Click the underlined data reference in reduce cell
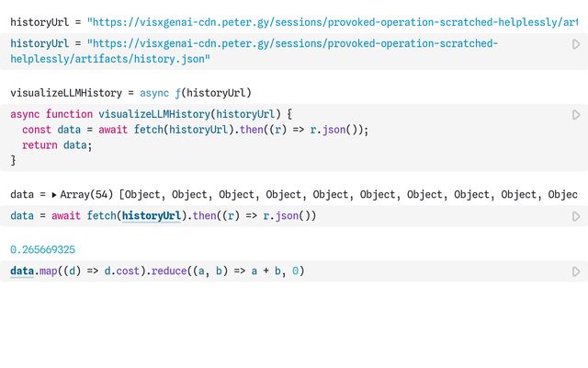The image size is (588, 368). 22,271
